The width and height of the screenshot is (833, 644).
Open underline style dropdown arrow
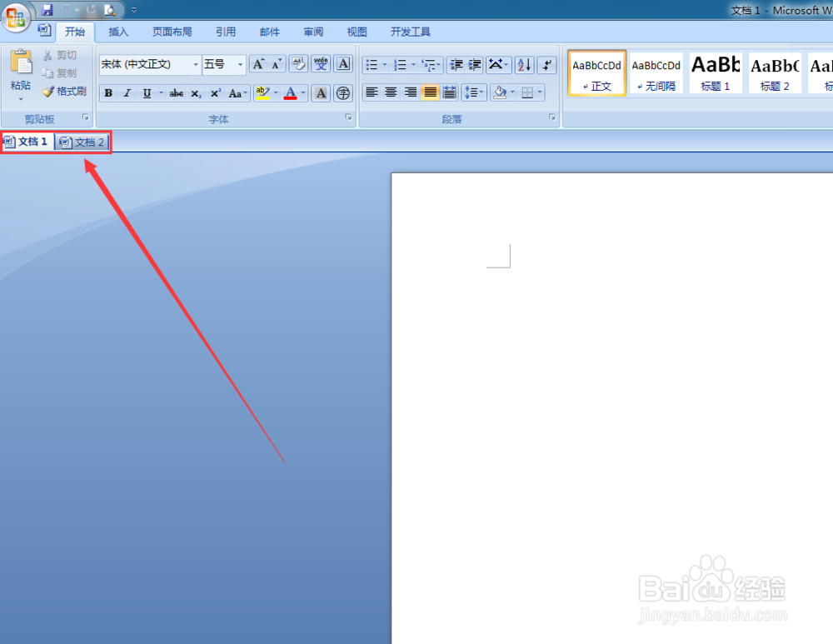coord(161,93)
